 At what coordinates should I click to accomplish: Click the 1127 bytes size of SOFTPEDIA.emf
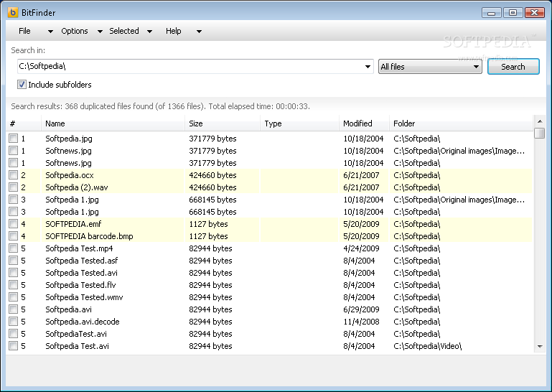point(208,224)
